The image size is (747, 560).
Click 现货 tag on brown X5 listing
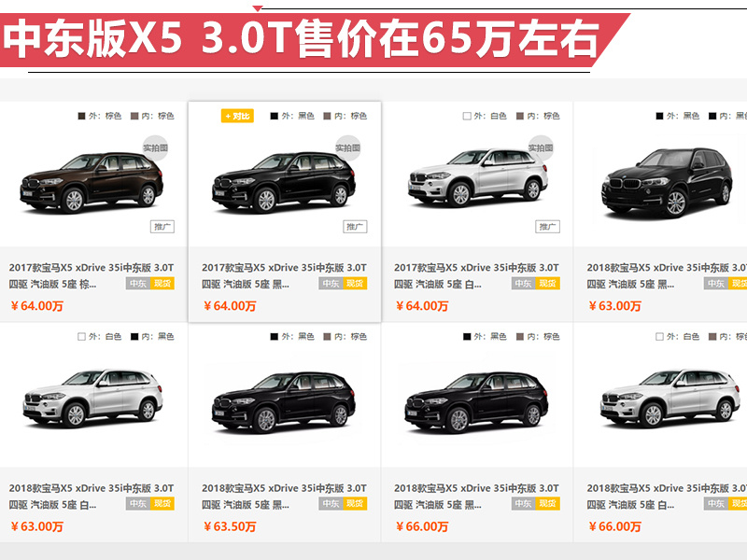click(162, 284)
